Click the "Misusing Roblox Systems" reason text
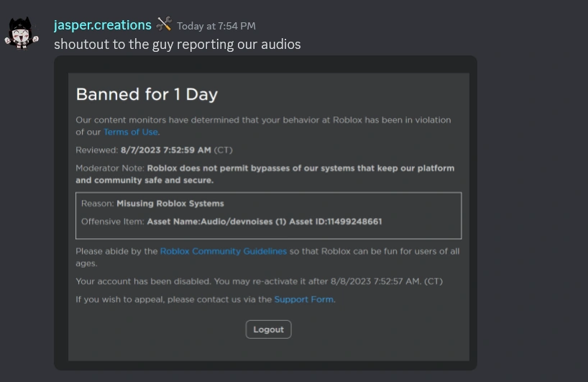The width and height of the screenshot is (588, 382). [170, 204]
